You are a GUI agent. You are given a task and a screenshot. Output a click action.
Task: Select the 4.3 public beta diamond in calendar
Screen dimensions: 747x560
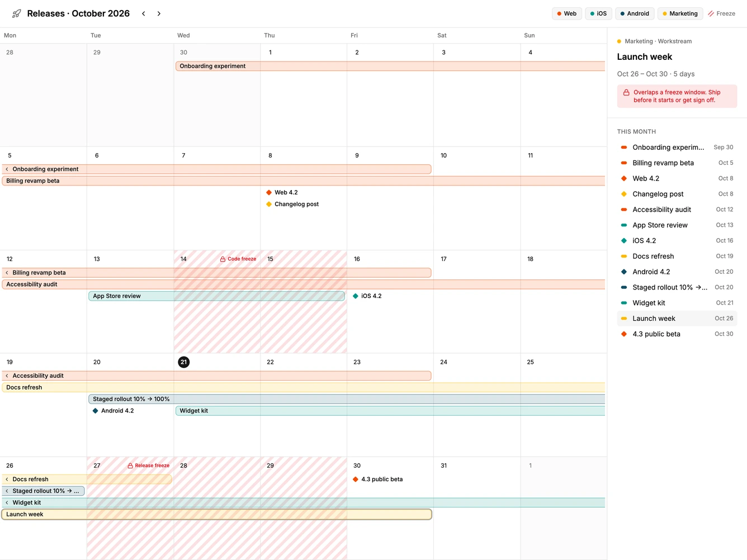(x=356, y=479)
